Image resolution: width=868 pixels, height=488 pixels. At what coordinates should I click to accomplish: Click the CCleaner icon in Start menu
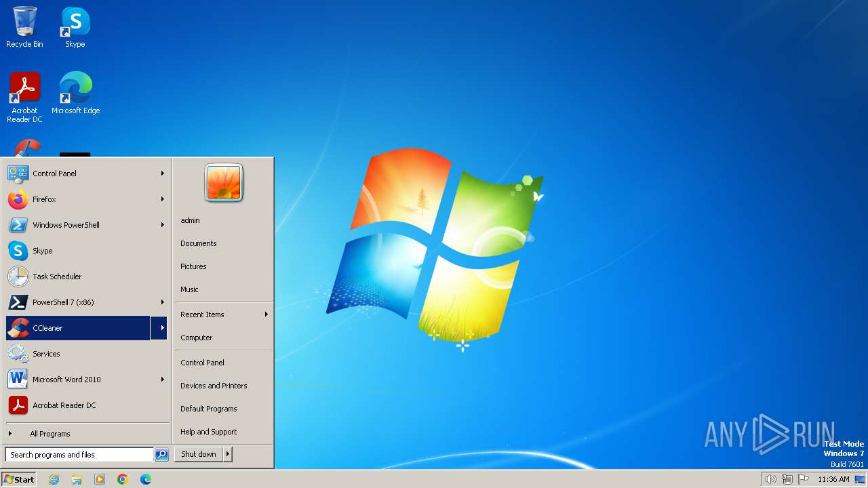click(x=18, y=328)
